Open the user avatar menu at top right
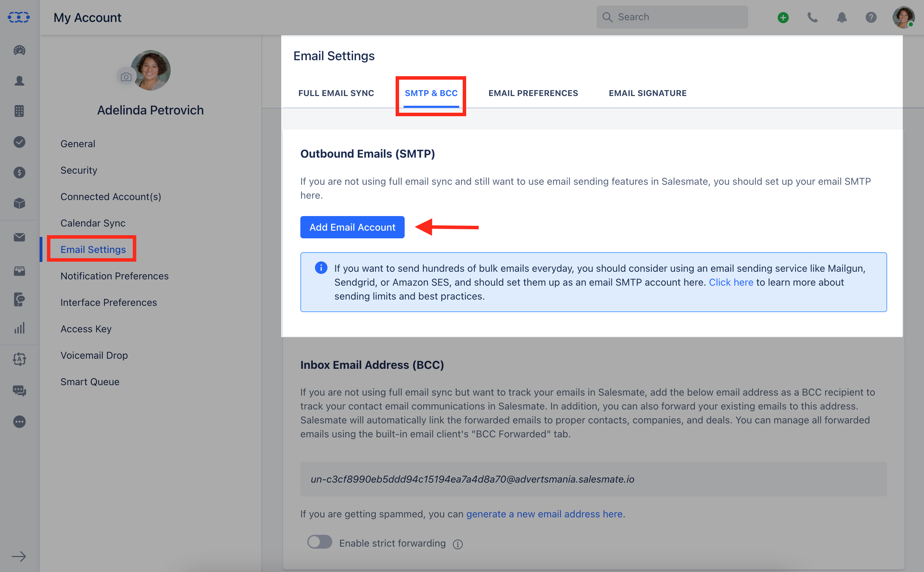This screenshot has height=572, width=924. (x=903, y=17)
